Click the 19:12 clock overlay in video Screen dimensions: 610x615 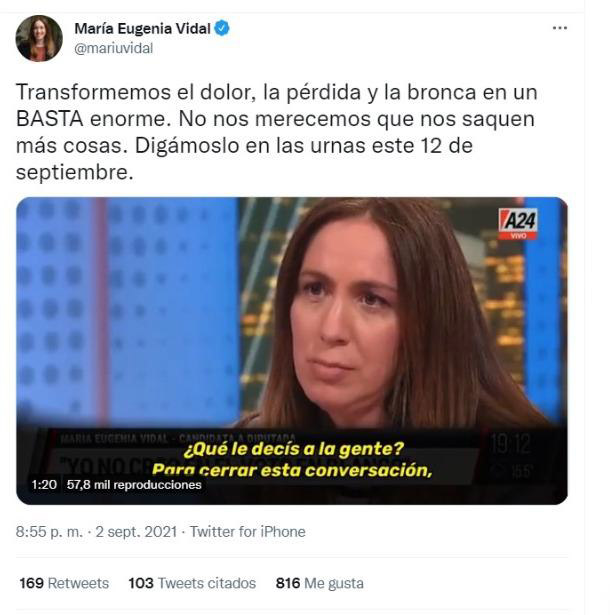[510, 443]
